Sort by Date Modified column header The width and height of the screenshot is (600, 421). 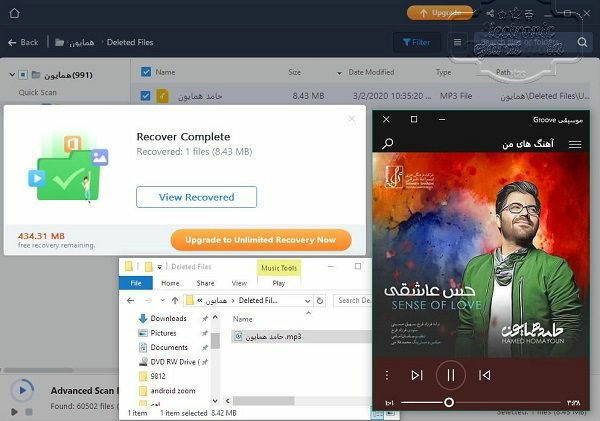[371, 72]
